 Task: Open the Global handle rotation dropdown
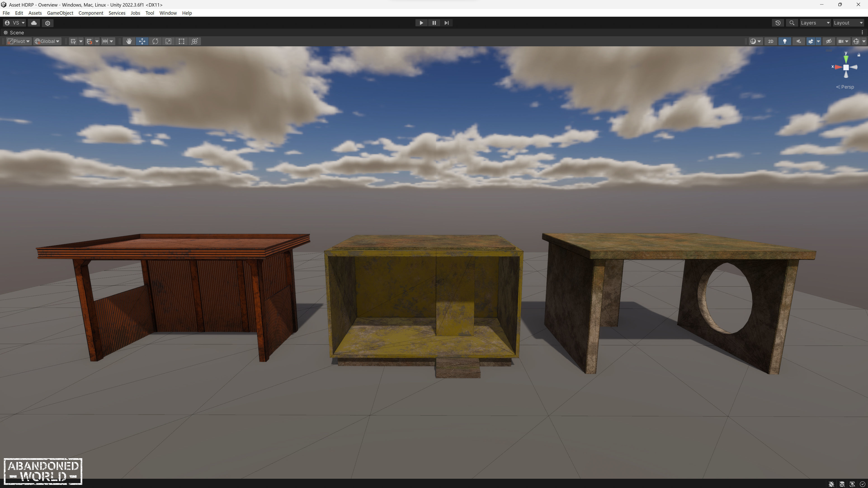coord(47,41)
